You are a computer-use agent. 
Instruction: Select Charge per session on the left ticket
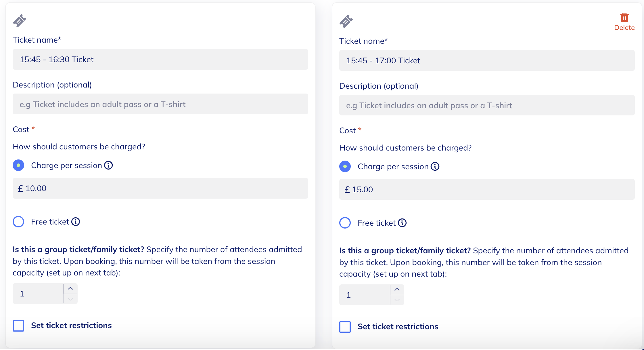18,166
